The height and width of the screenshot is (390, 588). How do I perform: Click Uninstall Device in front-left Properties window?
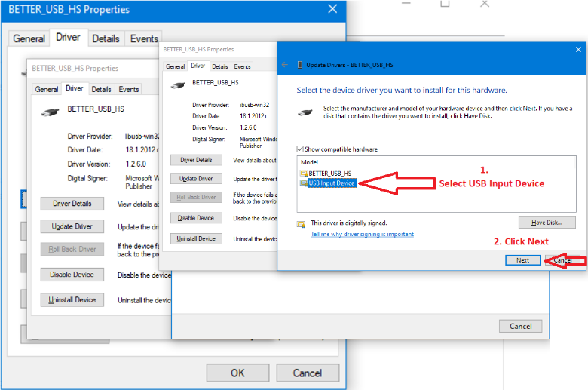[x=72, y=300]
